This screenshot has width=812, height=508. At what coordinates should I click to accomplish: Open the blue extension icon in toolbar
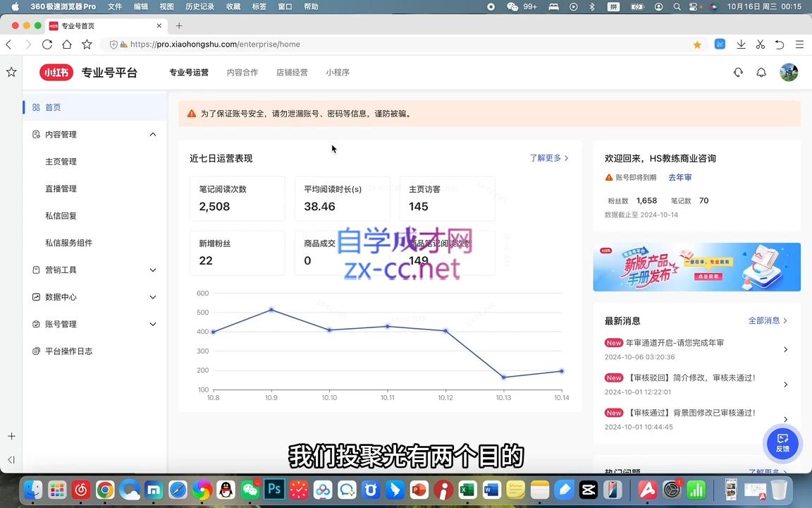(x=720, y=44)
